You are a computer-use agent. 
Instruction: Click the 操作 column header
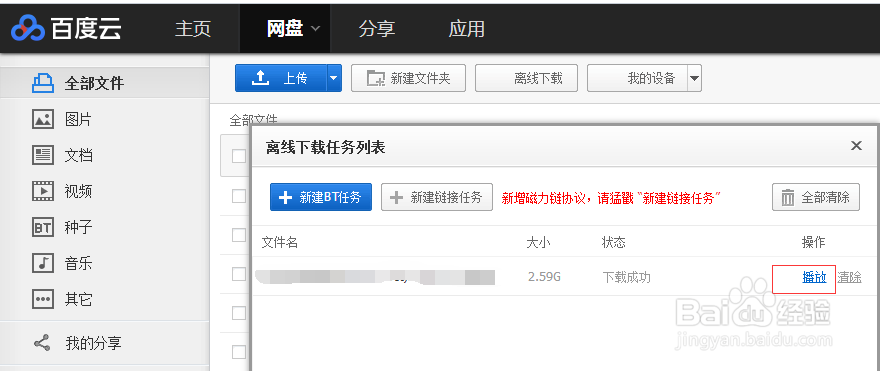[x=813, y=242]
